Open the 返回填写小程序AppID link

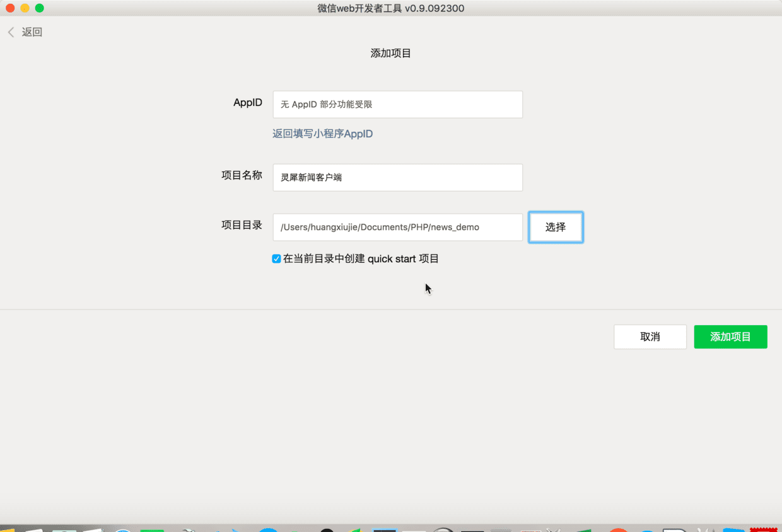click(x=322, y=134)
